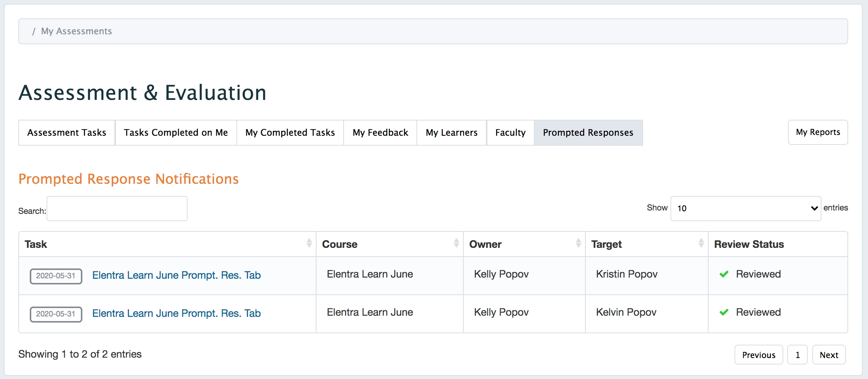Click the Search input field

(117, 209)
